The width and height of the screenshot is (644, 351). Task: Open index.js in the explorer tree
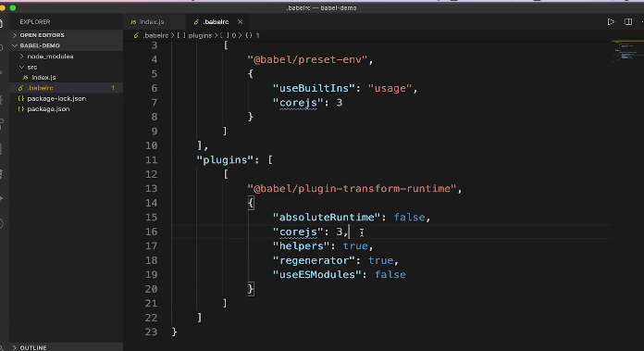coord(43,77)
